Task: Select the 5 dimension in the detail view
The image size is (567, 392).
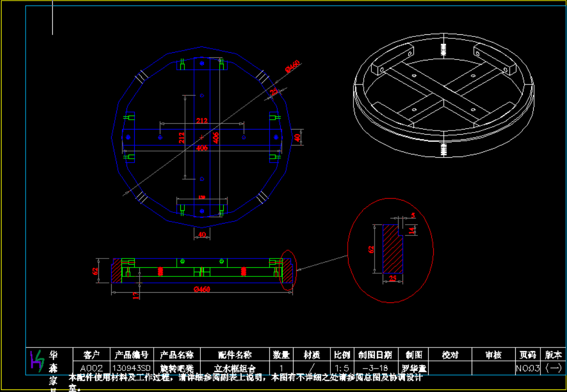Action: coord(413,215)
